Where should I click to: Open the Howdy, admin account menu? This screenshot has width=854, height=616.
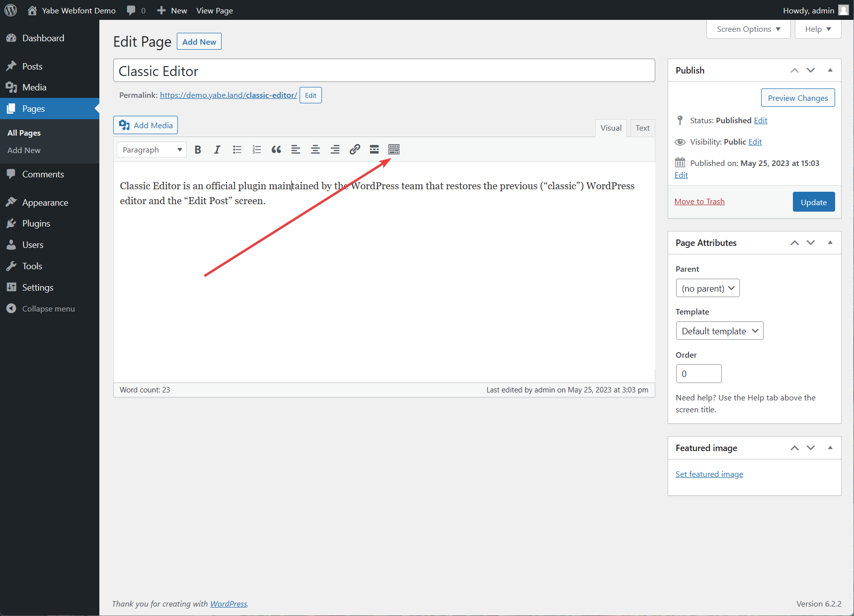[815, 10]
